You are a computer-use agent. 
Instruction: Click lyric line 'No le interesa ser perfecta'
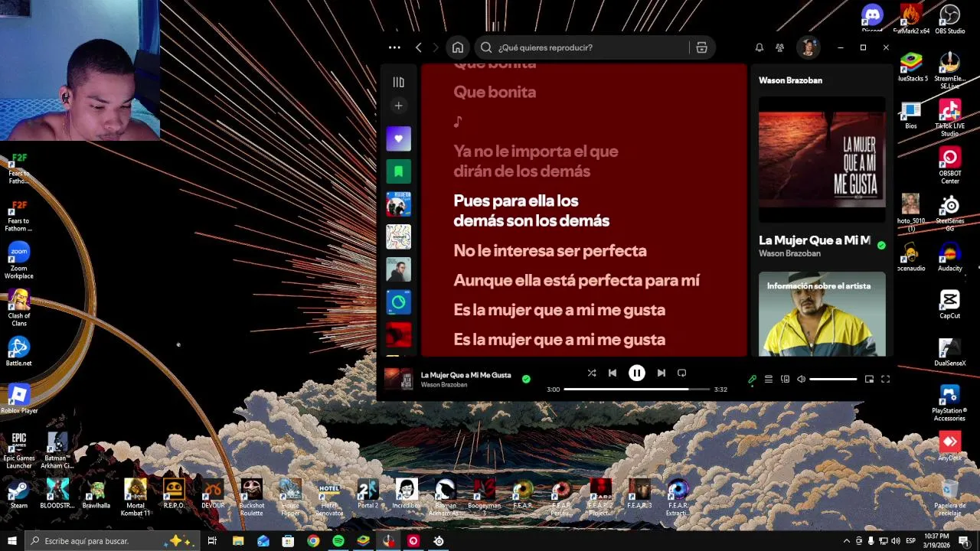pyautogui.click(x=550, y=251)
